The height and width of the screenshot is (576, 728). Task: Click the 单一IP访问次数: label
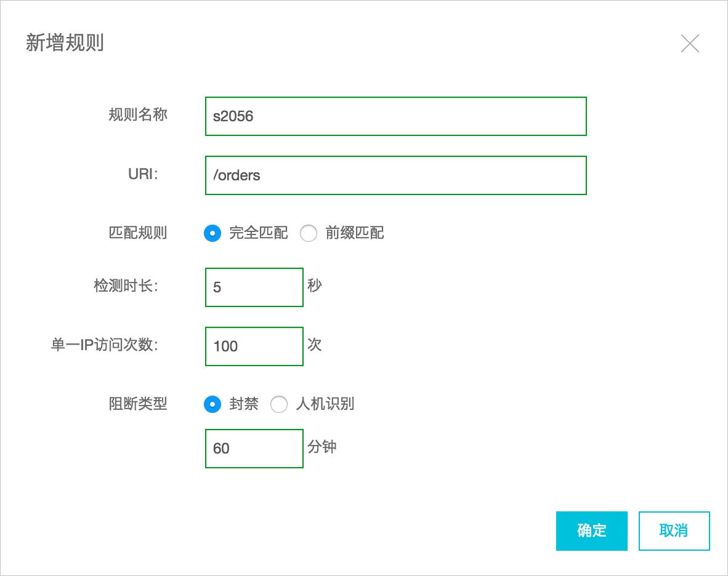105,345
